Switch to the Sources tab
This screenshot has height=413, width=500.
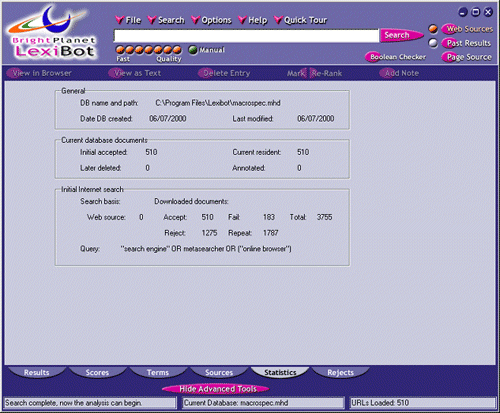[x=219, y=372]
